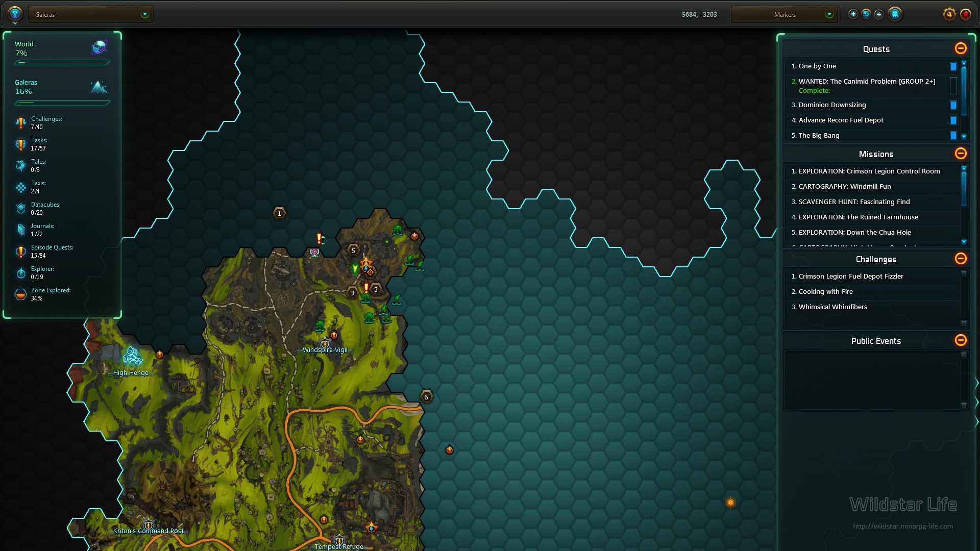Open the map settings wrench icon
Image resolution: width=980 pixels, height=551 pixels.
949,14
